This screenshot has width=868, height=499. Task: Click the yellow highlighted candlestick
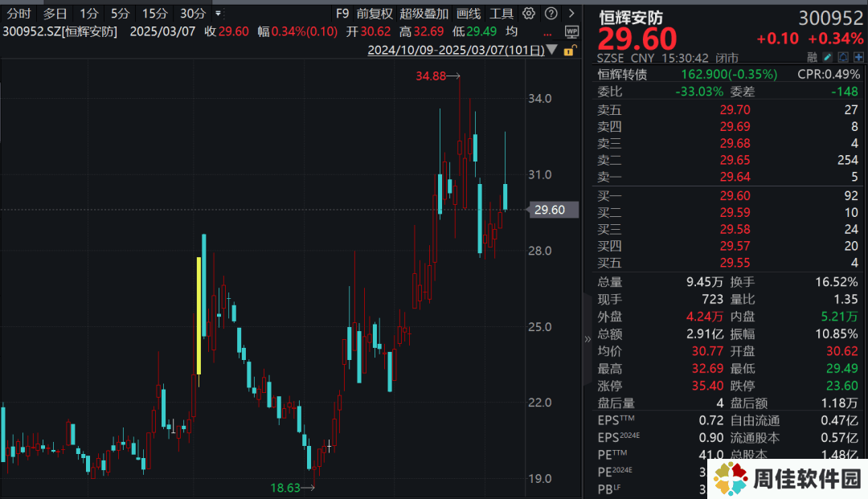click(199, 315)
